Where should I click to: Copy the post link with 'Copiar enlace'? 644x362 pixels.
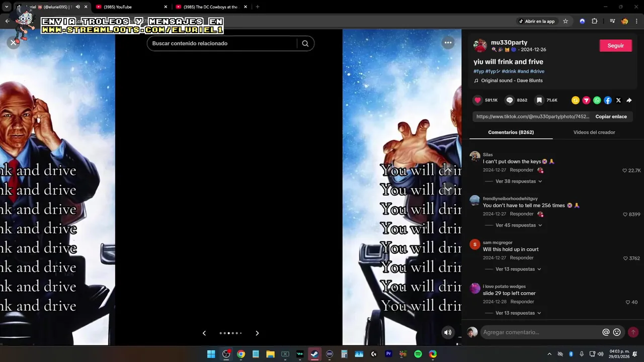click(x=611, y=117)
